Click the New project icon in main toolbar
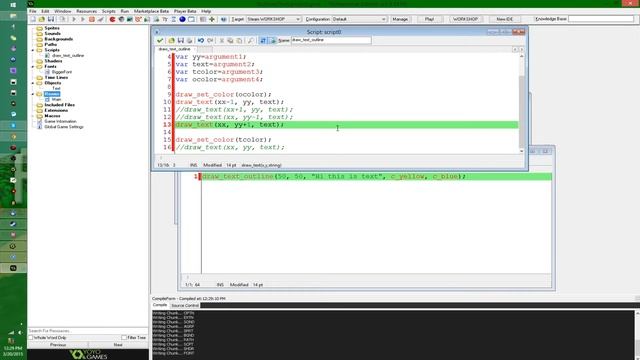 click(x=33, y=19)
